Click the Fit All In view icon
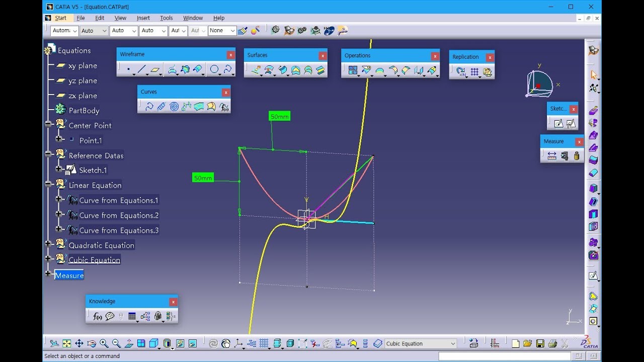644x362 pixels. coord(67,344)
